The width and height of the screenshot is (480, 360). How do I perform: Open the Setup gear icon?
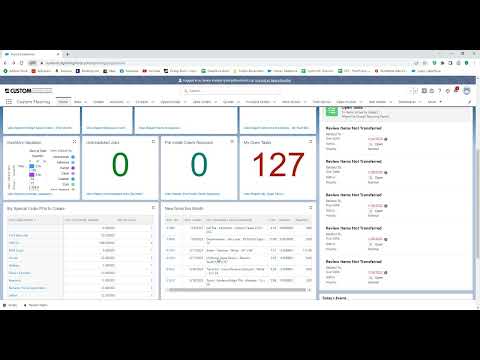click(448, 91)
